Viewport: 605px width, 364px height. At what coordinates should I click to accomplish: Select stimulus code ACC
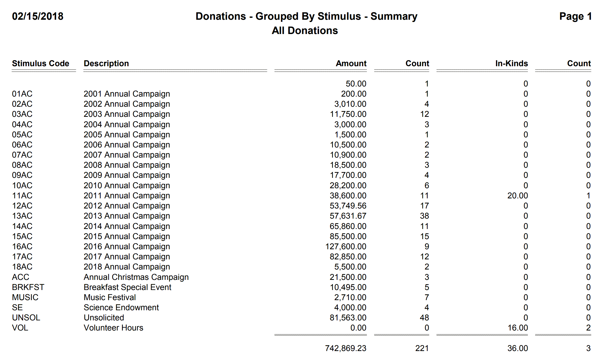click(21, 277)
